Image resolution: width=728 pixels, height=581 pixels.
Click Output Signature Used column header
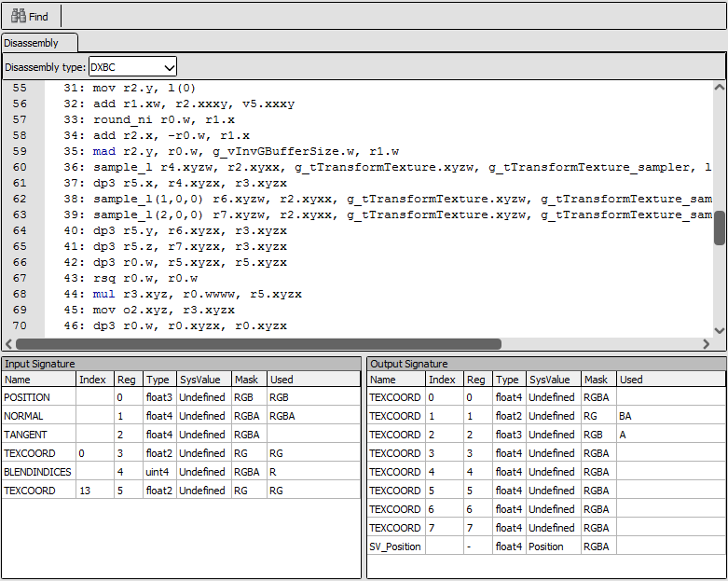671,380
